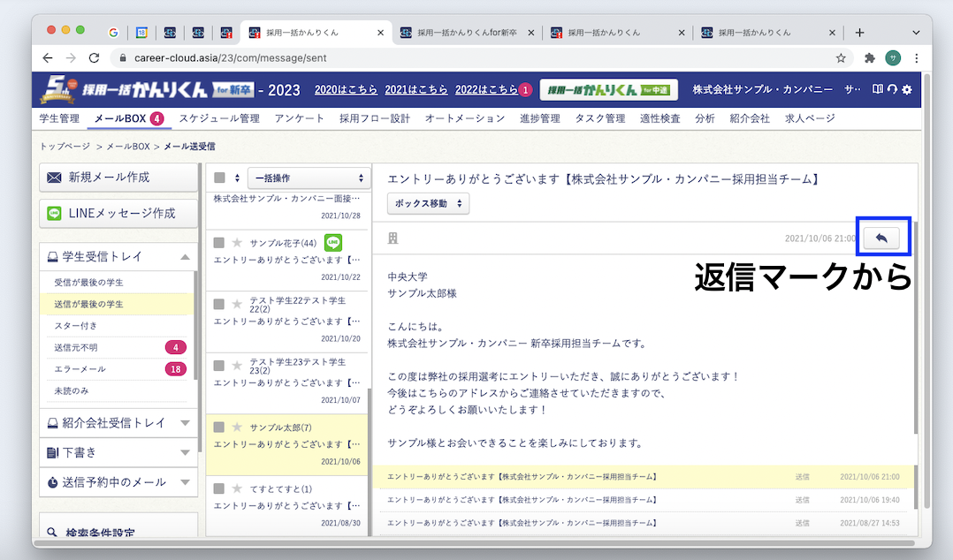This screenshot has width=953, height=560.
Task: Follow the 2022はこちら link
Action: pos(486,89)
